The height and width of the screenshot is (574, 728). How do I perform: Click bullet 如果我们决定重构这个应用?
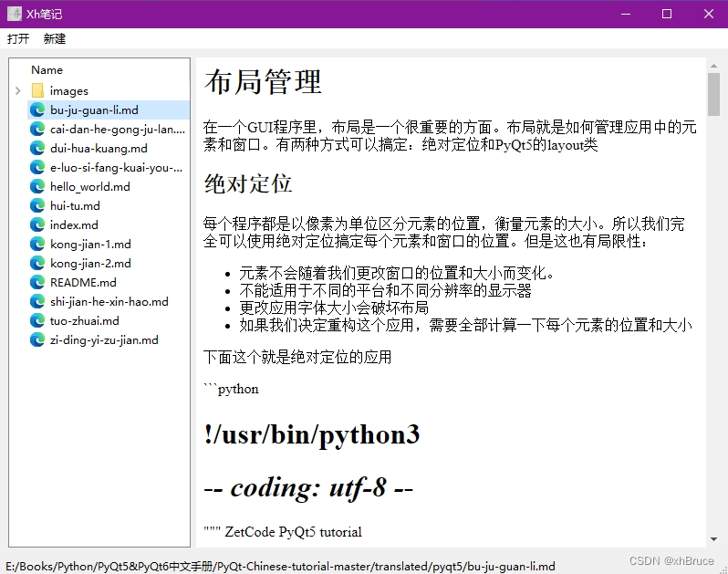click(465, 325)
